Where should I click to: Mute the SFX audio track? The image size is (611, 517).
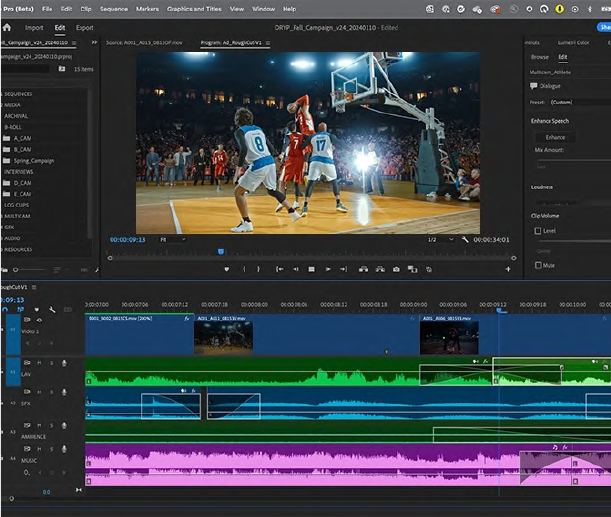pyautogui.click(x=39, y=392)
